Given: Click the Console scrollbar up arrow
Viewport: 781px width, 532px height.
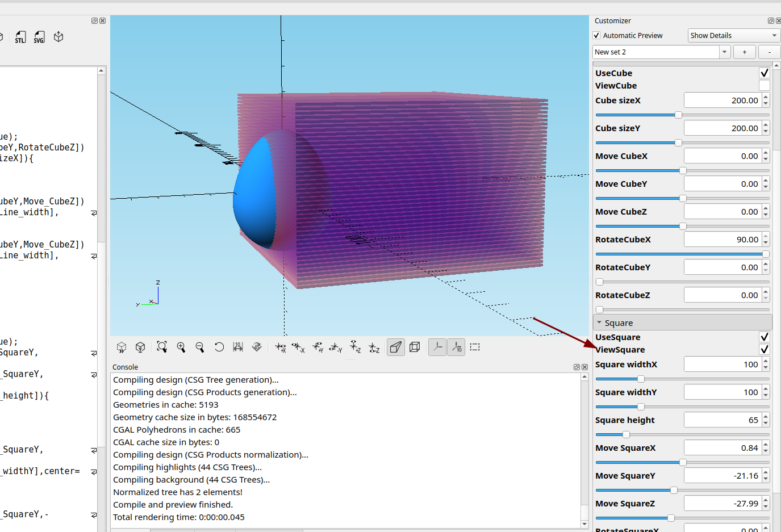Looking at the screenshot, I should click(584, 377).
